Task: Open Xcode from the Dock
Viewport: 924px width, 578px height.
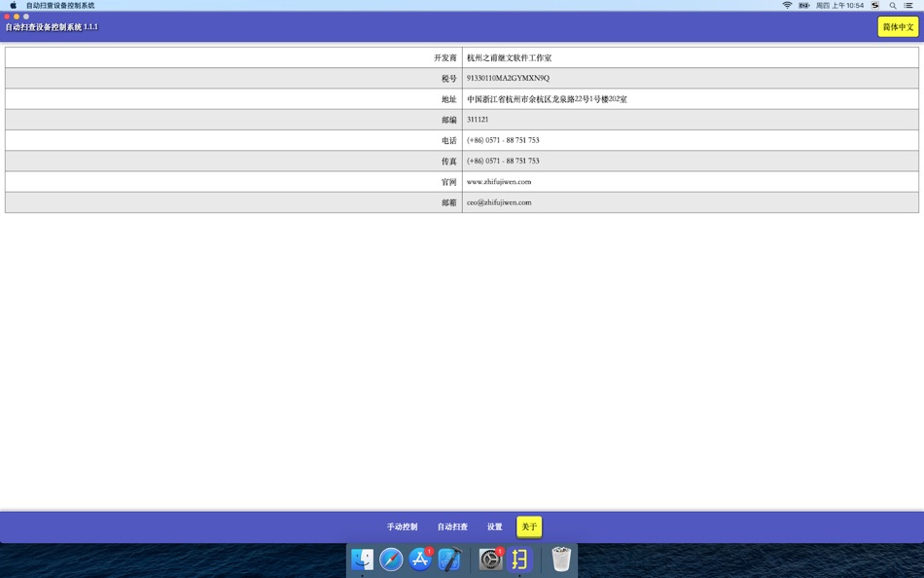Action: pyautogui.click(x=449, y=560)
